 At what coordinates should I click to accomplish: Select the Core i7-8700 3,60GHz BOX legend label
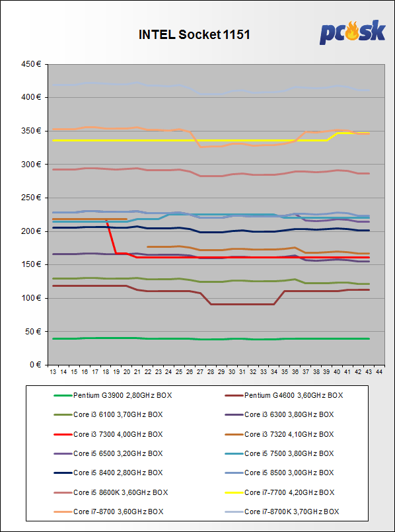click(x=118, y=512)
